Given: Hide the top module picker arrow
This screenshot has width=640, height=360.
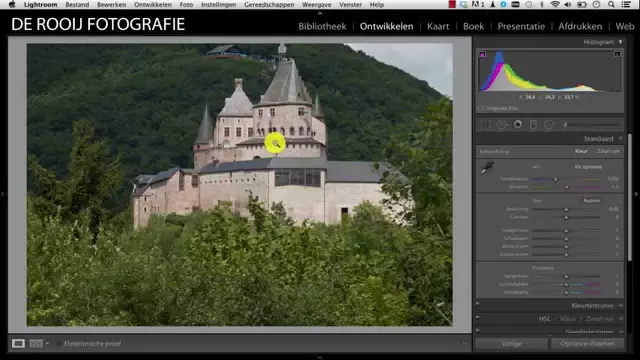Looking at the screenshot, I should (320, 13).
